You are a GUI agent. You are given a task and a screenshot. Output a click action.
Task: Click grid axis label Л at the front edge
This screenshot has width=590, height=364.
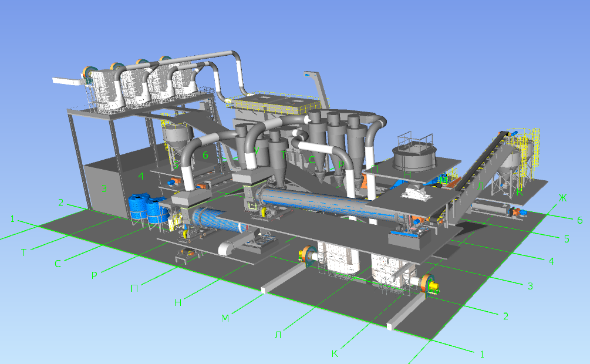tap(277, 335)
